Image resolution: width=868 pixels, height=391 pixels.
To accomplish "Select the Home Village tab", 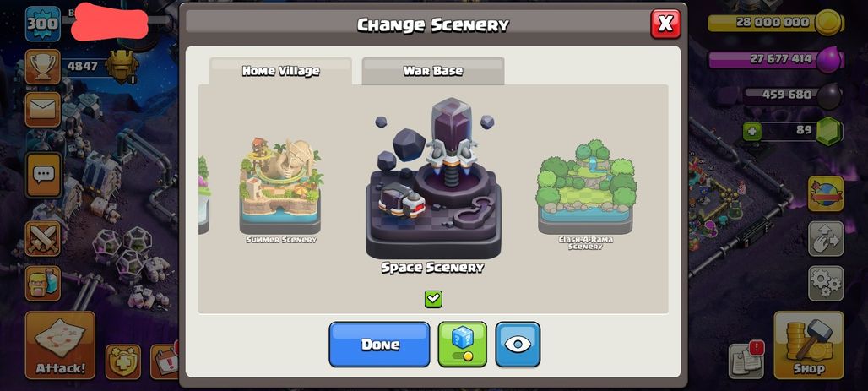I will pos(280,71).
